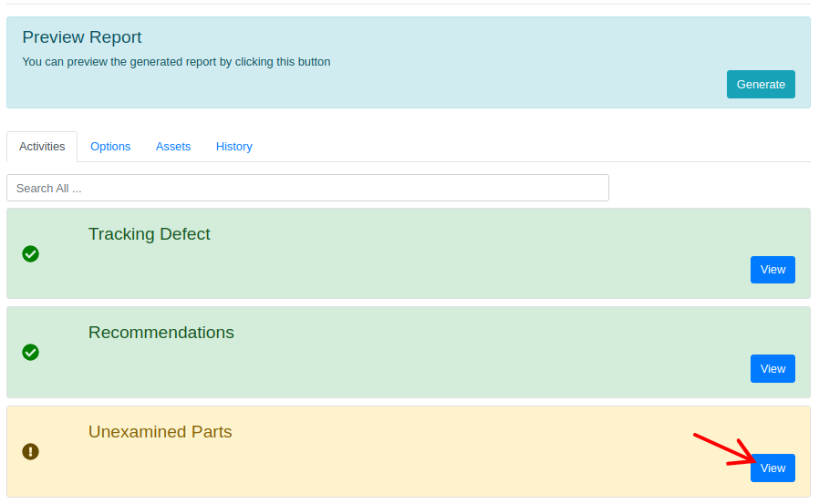
Task: Show the History tab
Action: click(x=233, y=147)
